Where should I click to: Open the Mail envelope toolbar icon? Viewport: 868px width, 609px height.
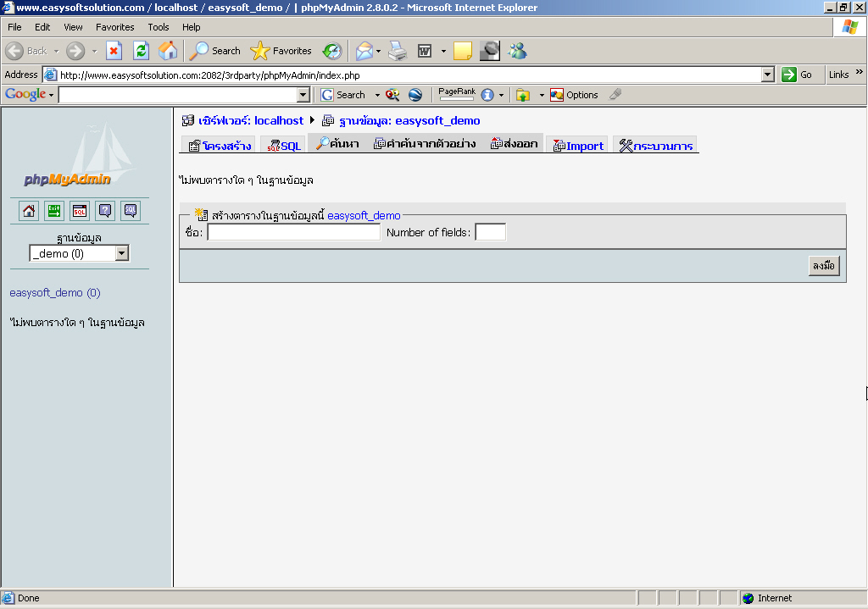(364, 51)
